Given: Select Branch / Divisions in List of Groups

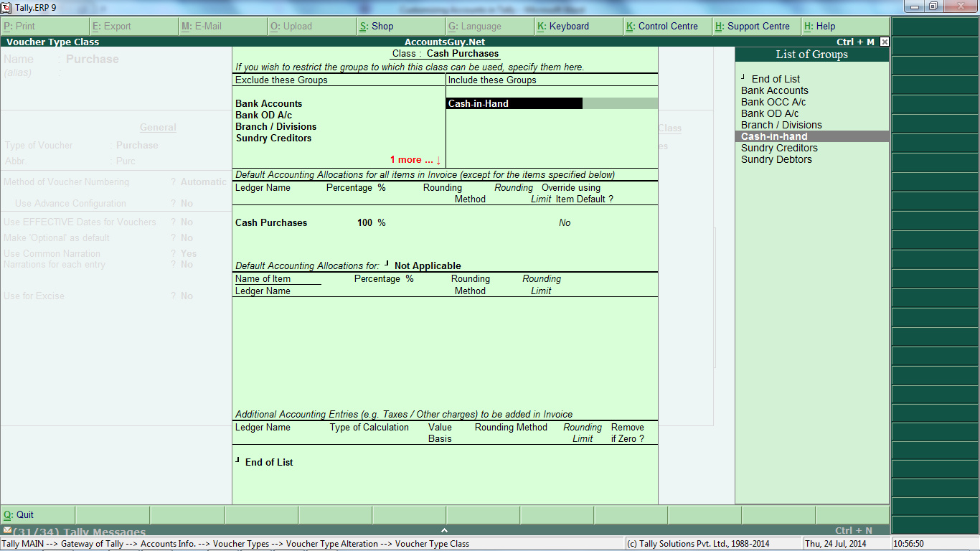Looking at the screenshot, I should (781, 125).
